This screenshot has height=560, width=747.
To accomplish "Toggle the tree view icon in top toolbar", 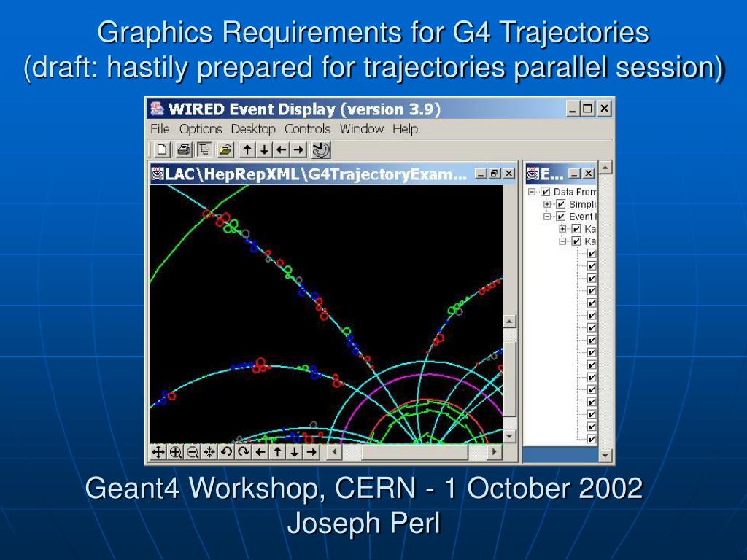I will [x=204, y=150].
